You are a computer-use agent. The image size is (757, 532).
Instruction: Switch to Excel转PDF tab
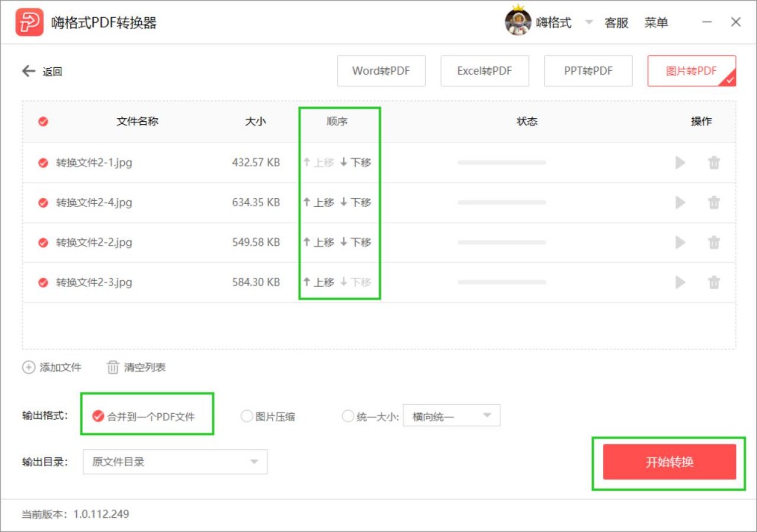485,71
